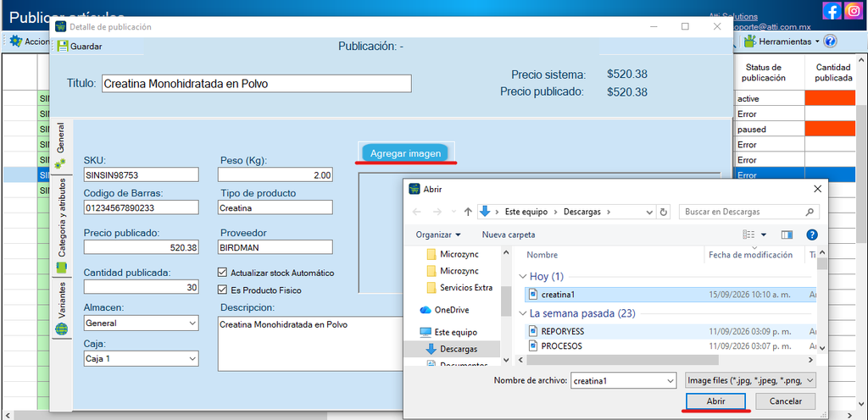Open the Nombre de archivo dropdown arrow
This screenshot has width=868, height=420.
pos(670,381)
